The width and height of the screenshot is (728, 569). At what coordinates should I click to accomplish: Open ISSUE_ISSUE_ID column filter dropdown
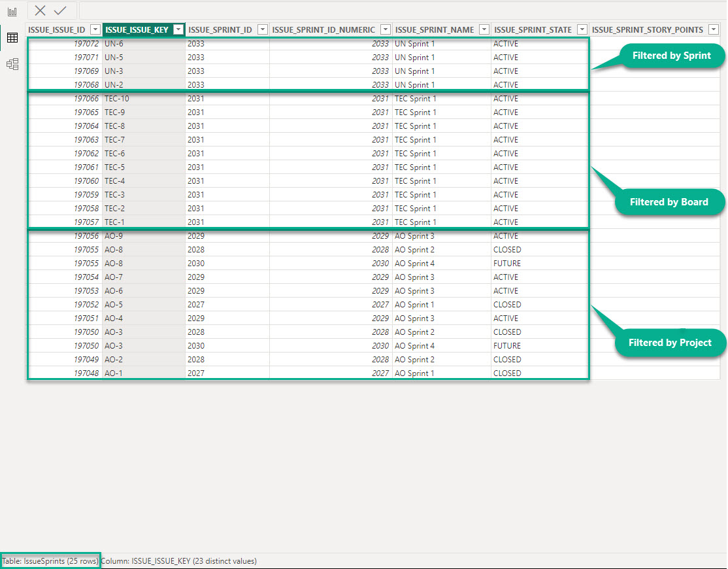(95, 29)
